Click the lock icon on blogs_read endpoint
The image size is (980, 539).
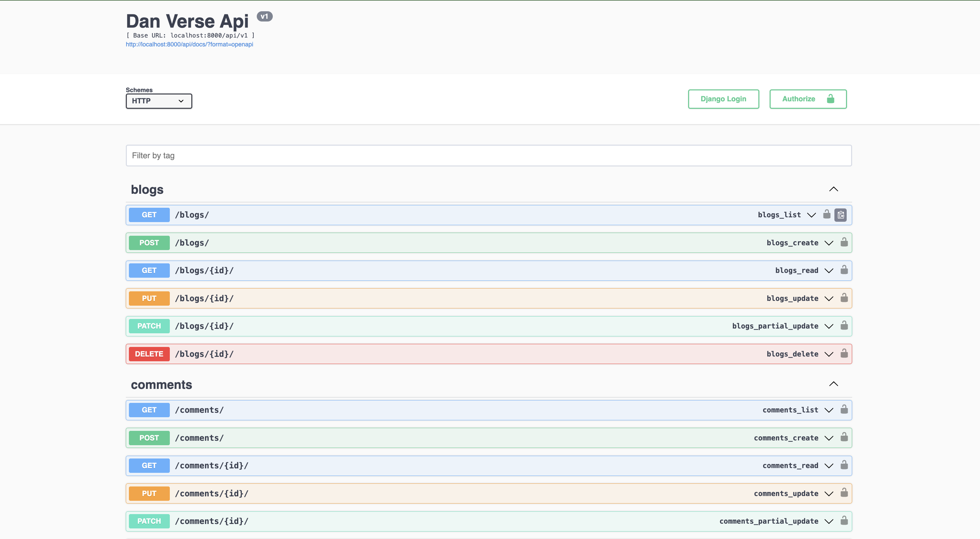click(844, 270)
